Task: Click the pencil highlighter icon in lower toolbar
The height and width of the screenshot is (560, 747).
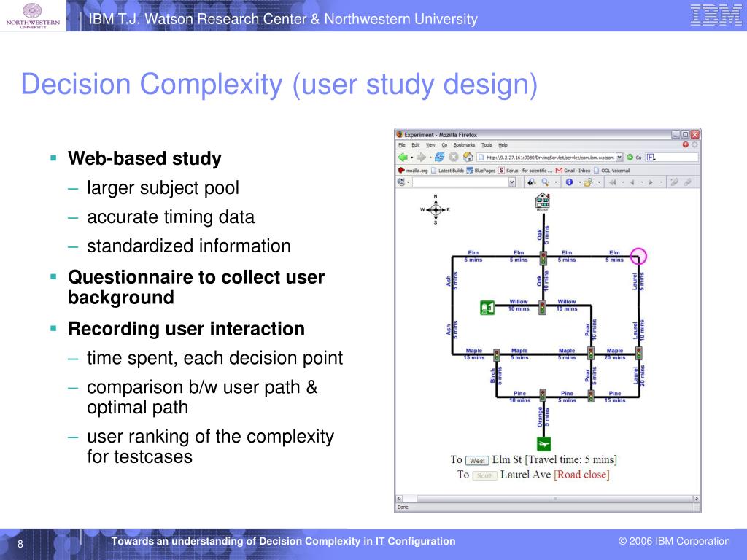Action: coord(673,182)
